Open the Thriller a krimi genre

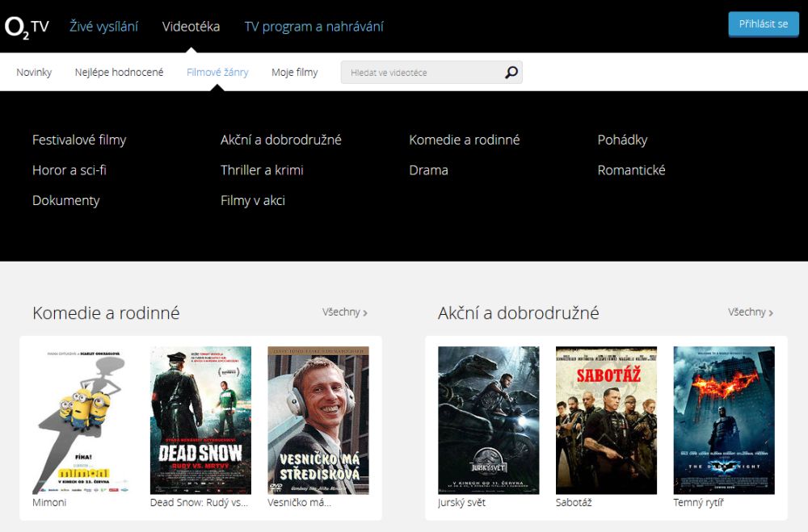coord(262,170)
